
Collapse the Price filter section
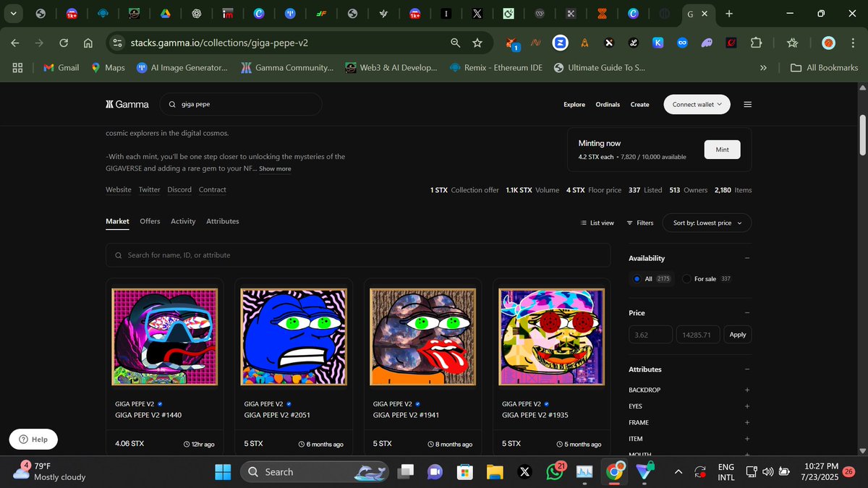click(747, 313)
